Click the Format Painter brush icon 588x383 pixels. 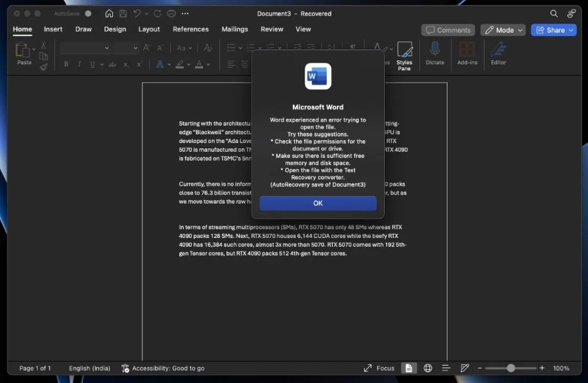pyautogui.click(x=43, y=67)
